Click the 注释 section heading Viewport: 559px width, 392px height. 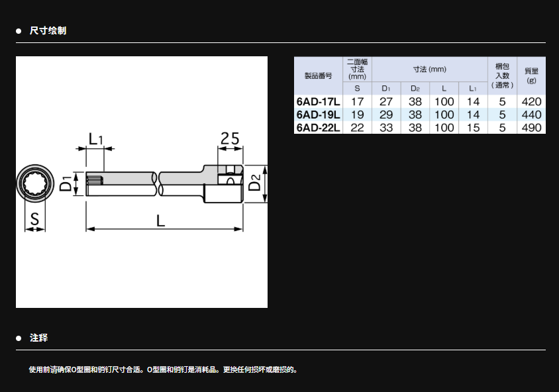coord(38,338)
